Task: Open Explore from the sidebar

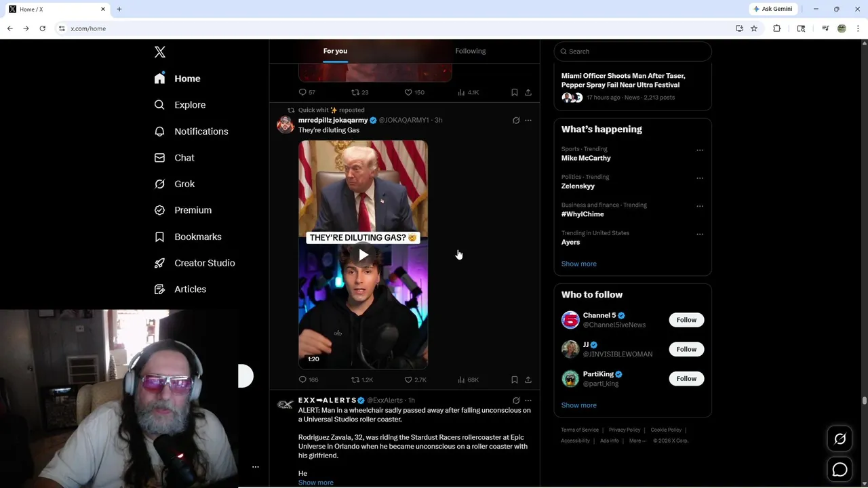Action: pos(180,105)
